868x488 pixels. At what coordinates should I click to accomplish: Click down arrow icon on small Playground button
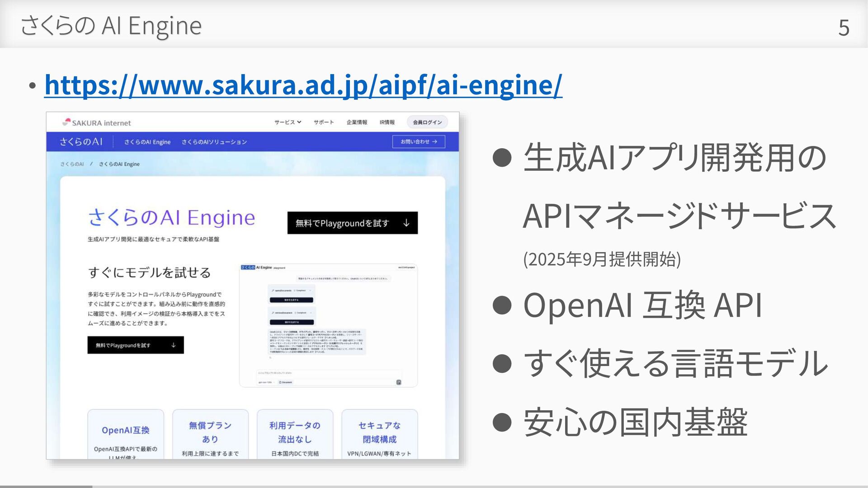click(174, 345)
